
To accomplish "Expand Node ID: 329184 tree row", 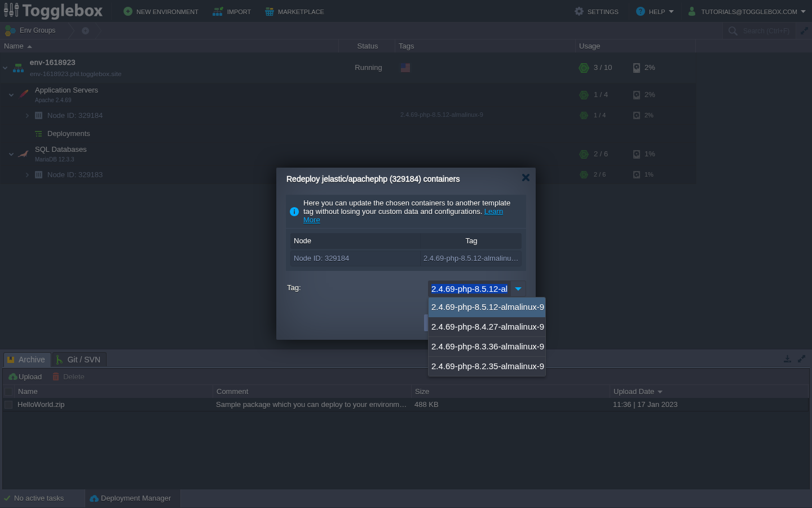I will coord(27,115).
